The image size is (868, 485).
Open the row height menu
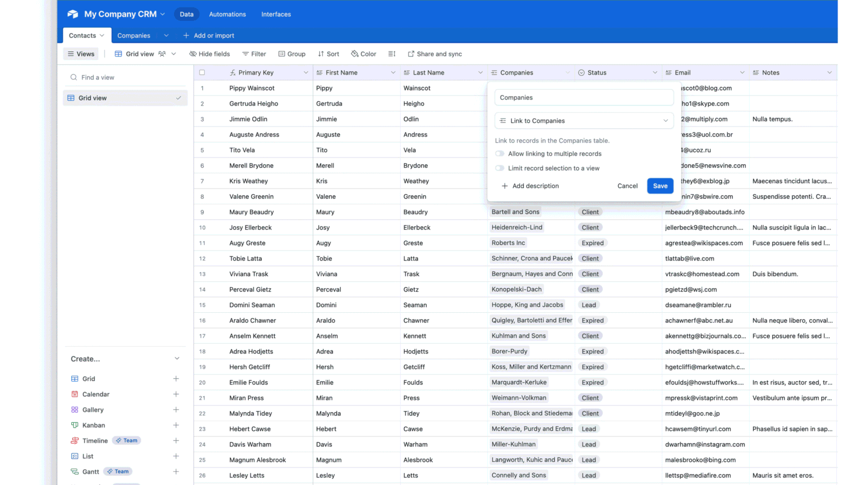pos(392,54)
